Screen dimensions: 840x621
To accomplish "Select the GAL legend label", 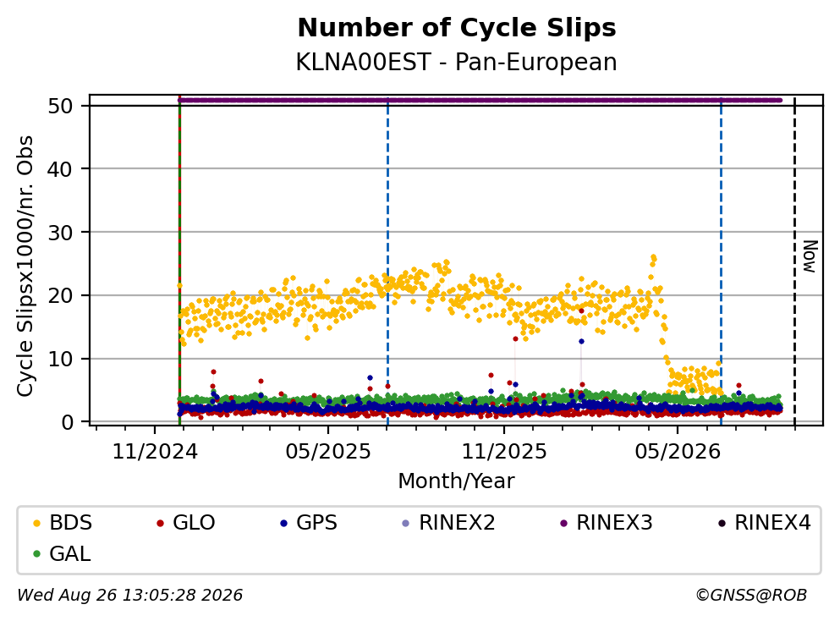I will tap(70, 554).
